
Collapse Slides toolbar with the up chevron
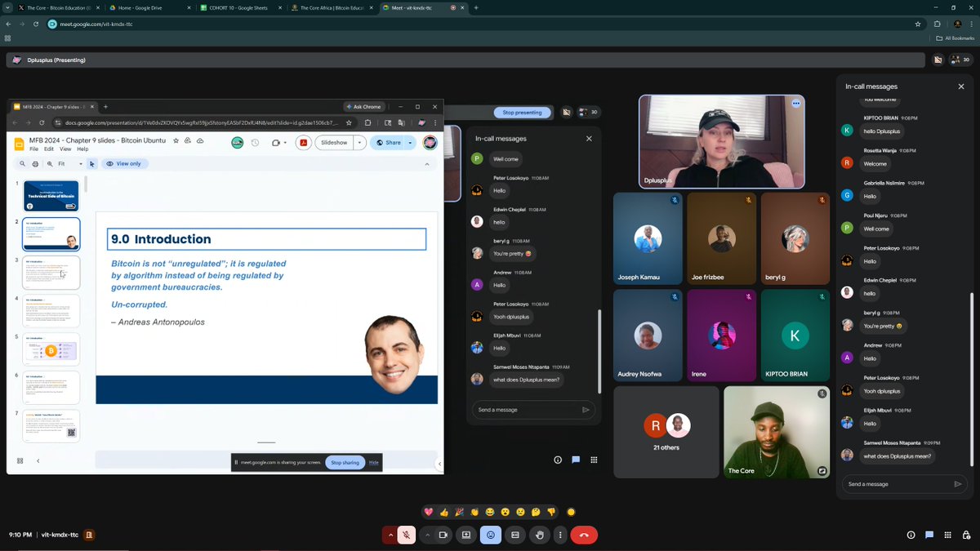426,163
